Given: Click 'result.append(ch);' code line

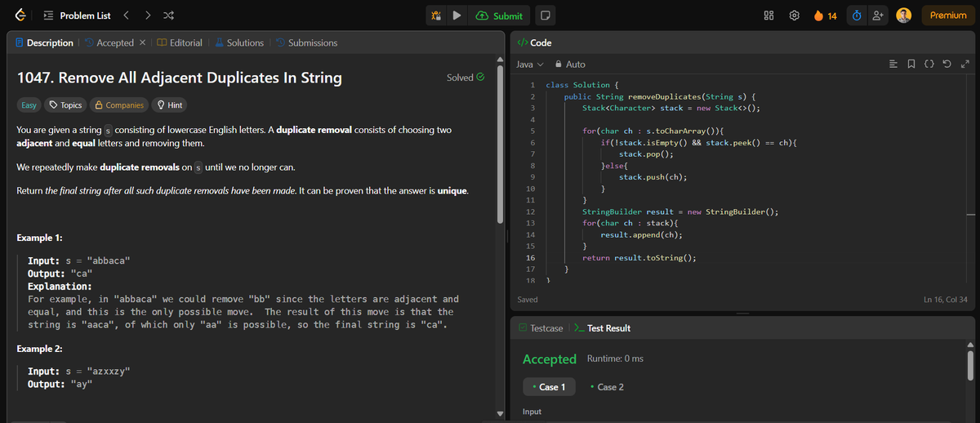Looking at the screenshot, I should 642,234.
